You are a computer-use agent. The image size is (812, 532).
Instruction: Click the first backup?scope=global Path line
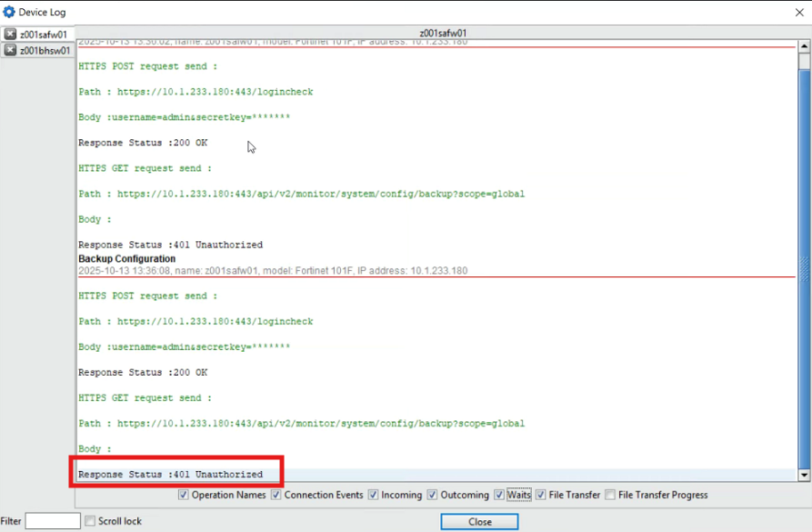pos(301,194)
